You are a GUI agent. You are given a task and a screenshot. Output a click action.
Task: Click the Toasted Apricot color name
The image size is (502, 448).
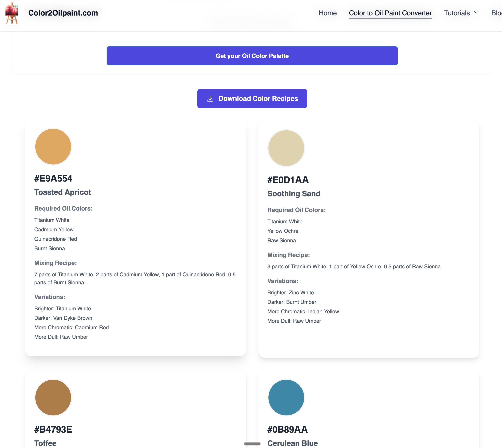(62, 192)
